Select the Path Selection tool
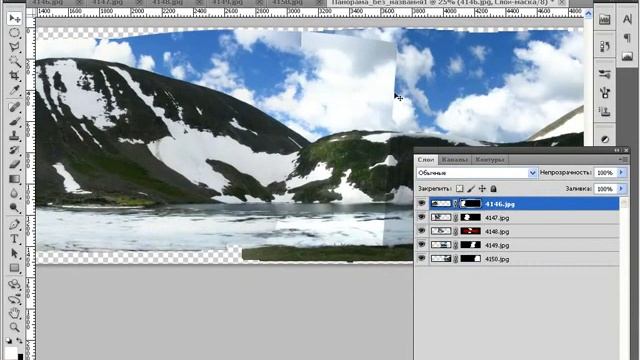Image resolution: width=640 pixels, height=360 pixels. pos(14,253)
